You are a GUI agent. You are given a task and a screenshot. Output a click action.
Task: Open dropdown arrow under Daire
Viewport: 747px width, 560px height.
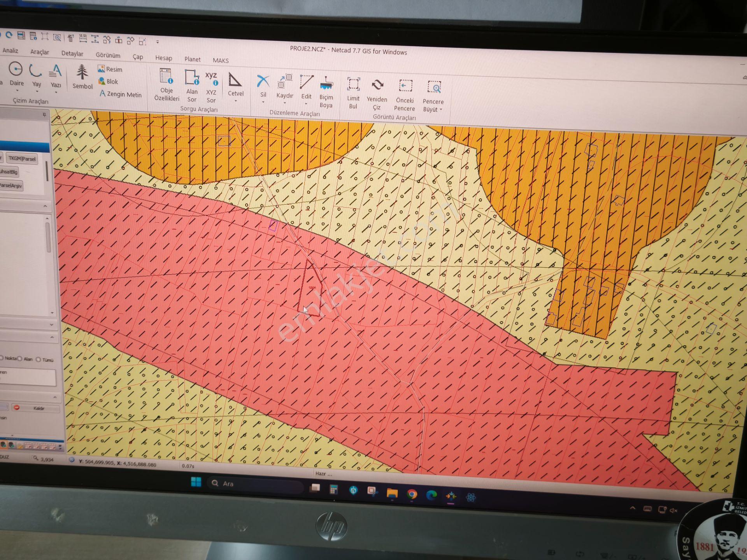tap(17, 91)
